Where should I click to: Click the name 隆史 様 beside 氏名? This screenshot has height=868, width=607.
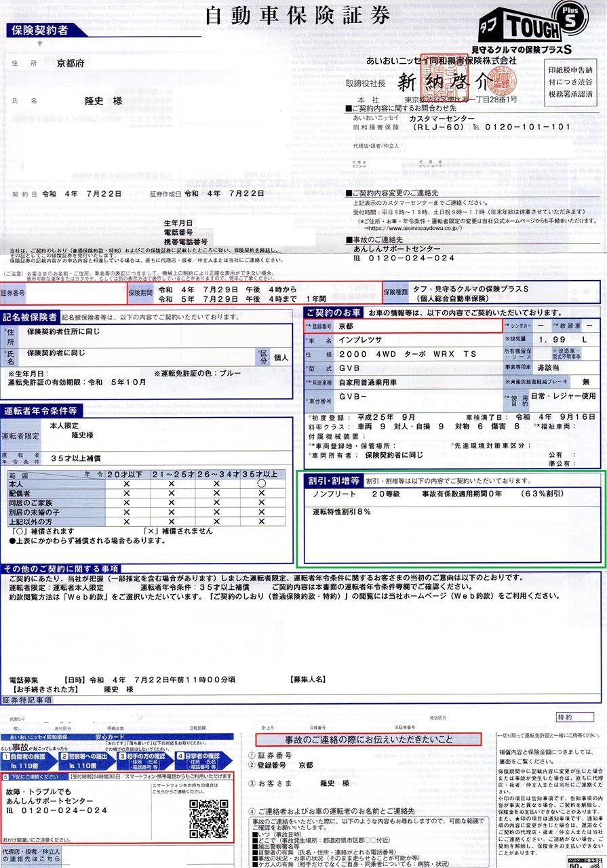point(103,100)
